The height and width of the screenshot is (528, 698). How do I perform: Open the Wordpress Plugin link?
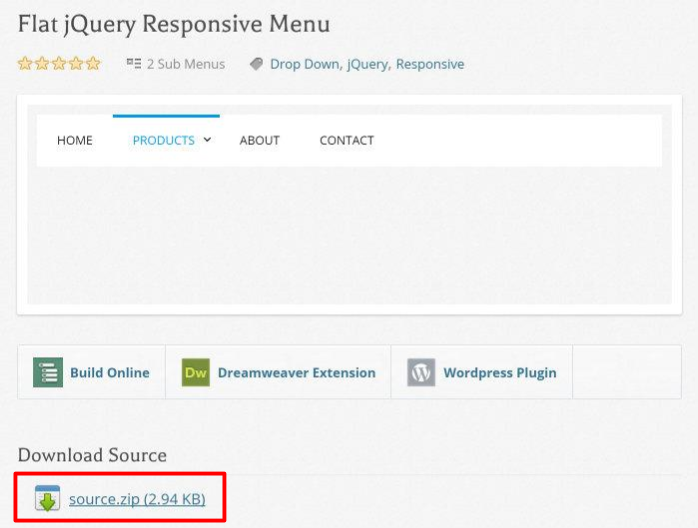tap(500, 373)
